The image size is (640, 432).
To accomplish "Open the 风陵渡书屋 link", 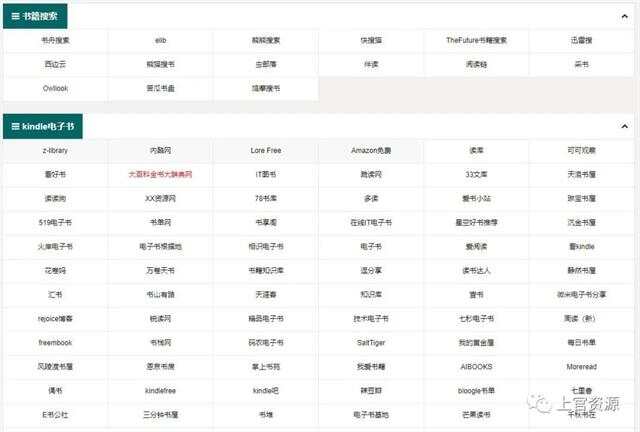I will tap(56, 367).
